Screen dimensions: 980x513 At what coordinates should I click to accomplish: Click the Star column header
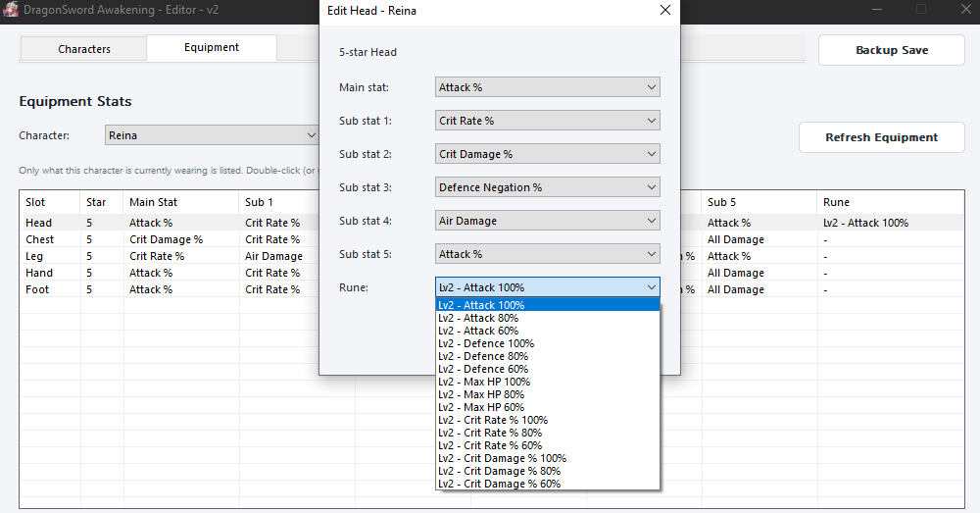pos(102,202)
